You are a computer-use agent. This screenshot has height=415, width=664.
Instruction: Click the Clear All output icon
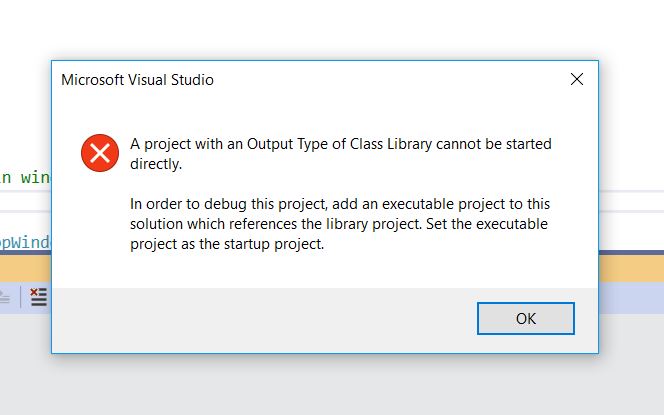[39, 296]
